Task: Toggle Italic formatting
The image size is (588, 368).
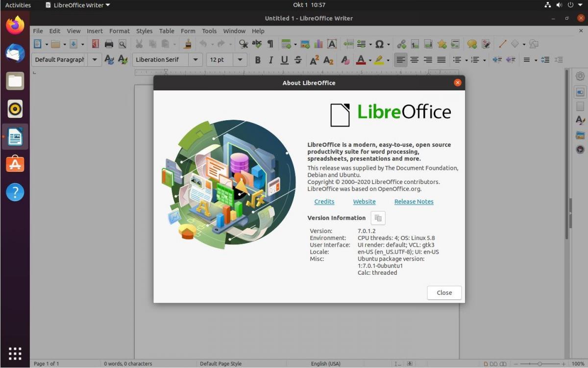Action: pos(271,60)
